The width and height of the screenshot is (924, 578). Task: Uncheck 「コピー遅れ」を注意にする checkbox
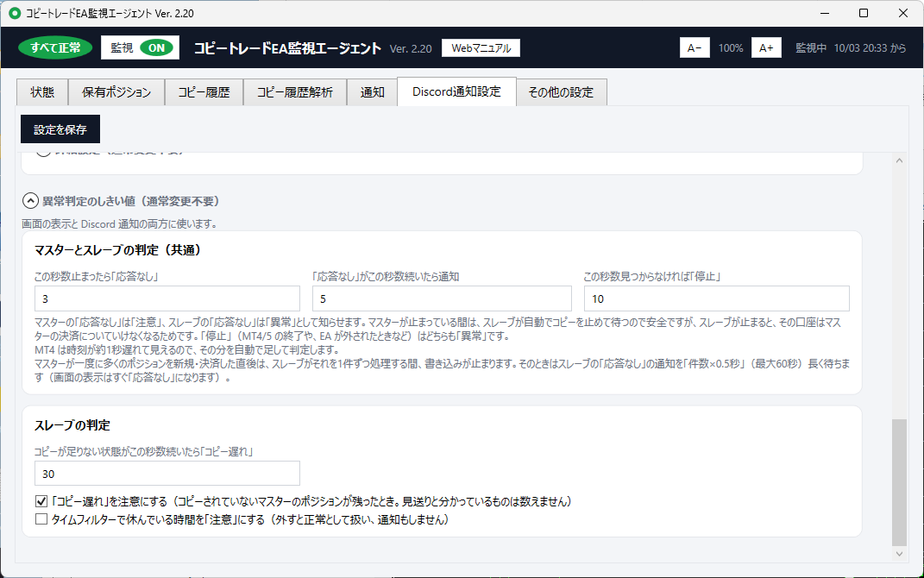pos(41,501)
